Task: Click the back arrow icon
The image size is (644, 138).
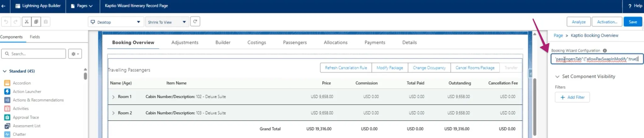Action: [x=3, y=6]
